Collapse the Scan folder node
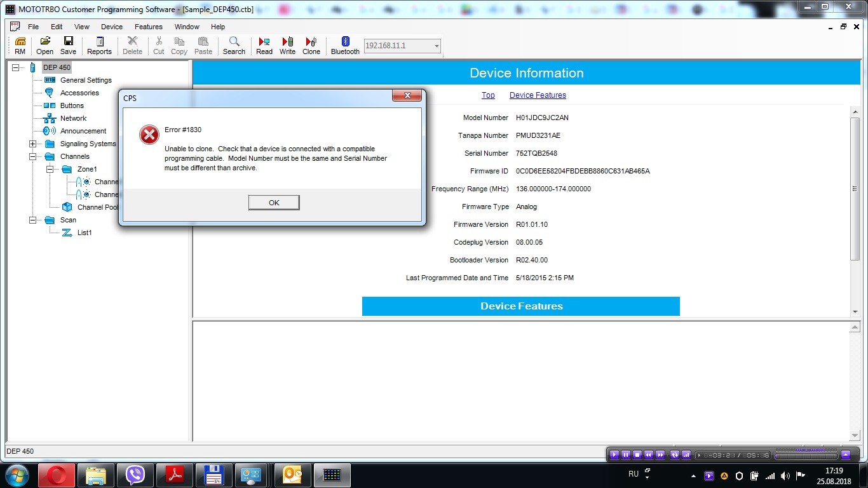Viewport: 868px width, 488px height. point(32,220)
